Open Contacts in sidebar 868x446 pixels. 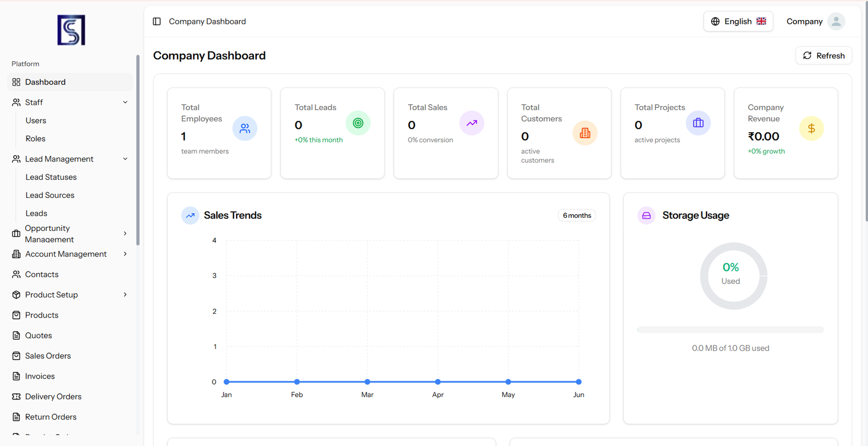[x=71, y=274]
